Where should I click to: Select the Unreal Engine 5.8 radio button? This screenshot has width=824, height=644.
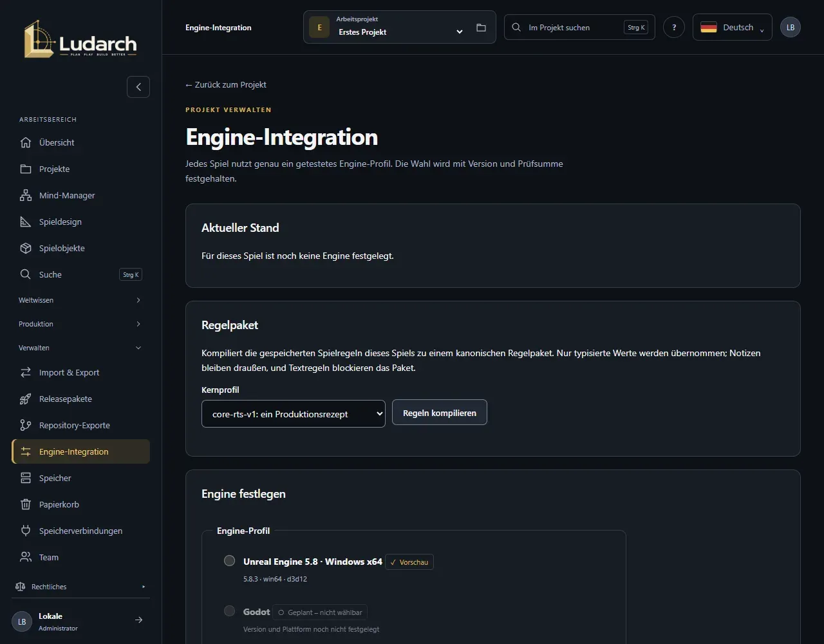229,561
